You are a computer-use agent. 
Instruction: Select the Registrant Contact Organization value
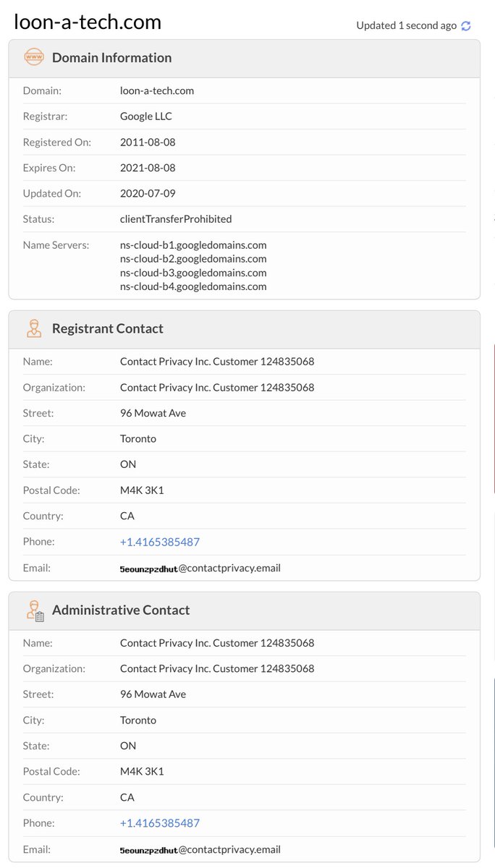[x=217, y=388]
